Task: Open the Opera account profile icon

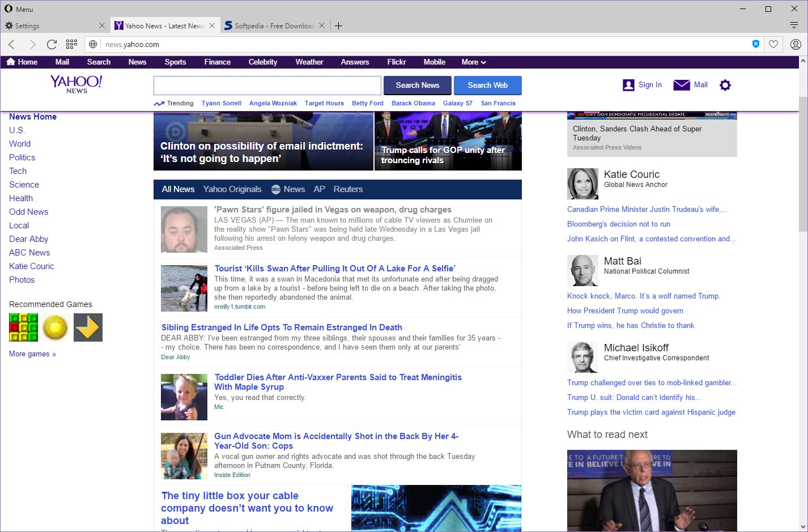Action: tap(796, 44)
